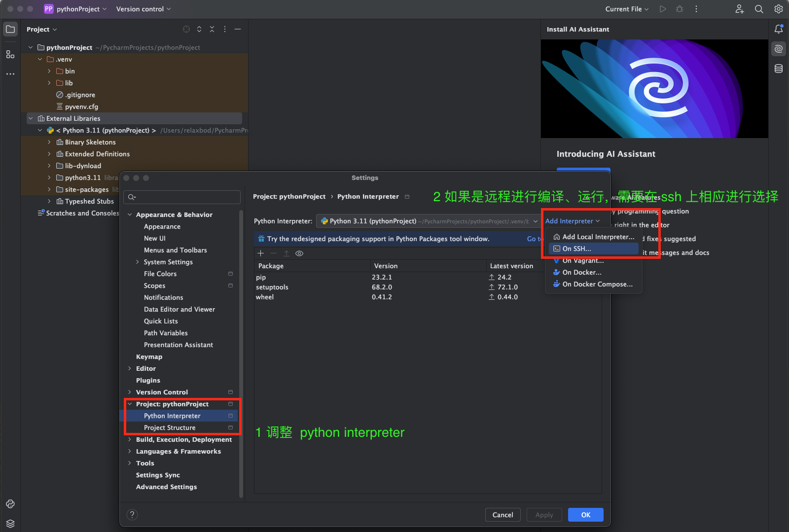Viewport: 789px width, 532px height.
Task: Click Expand All icon in Project panel header
Action: pos(199,29)
